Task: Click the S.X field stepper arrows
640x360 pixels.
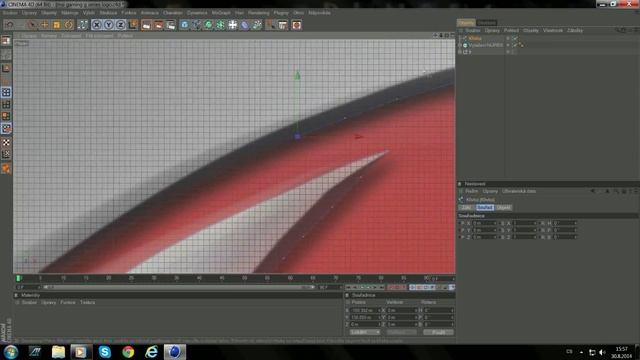Action: pyautogui.click(x=535, y=223)
